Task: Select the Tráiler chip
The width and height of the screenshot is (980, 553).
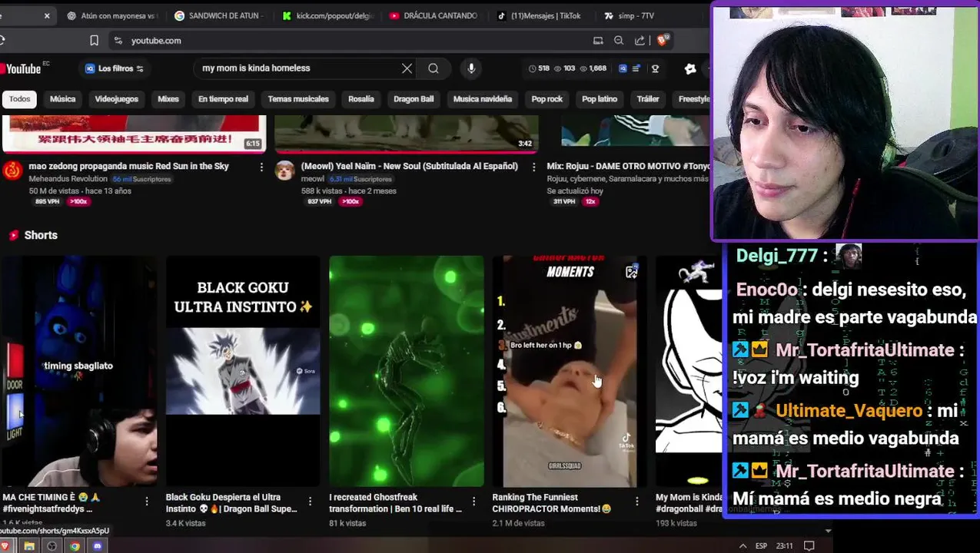Action: point(648,99)
